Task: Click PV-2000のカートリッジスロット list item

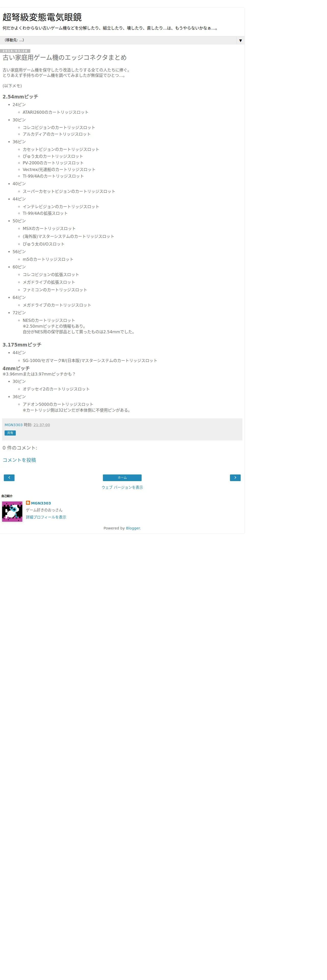Action: [x=53, y=163]
